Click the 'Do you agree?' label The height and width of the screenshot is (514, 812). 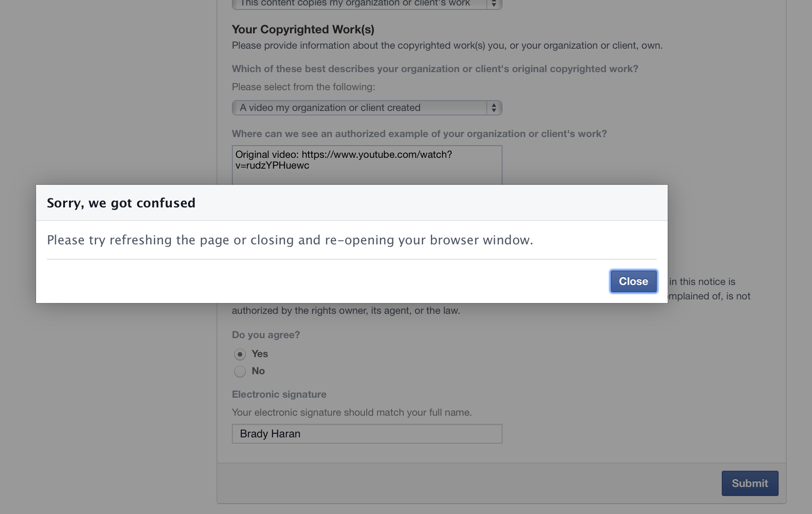266,335
